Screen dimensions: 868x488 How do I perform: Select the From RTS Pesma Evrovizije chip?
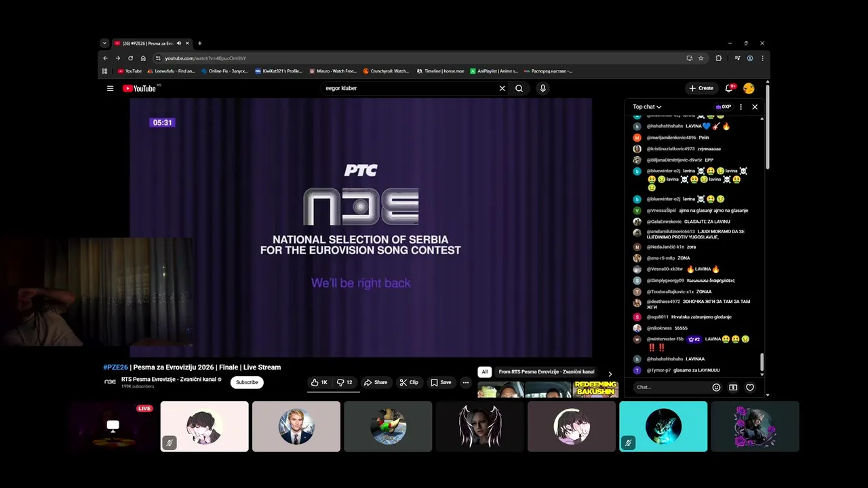[547, 372]
